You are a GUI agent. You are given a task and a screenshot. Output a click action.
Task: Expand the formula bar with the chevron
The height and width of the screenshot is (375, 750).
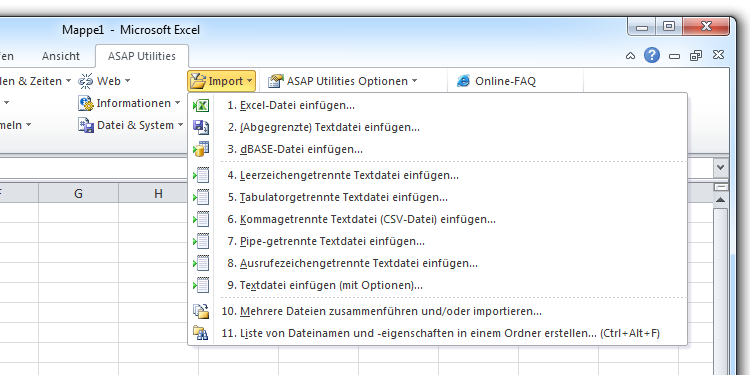[720, 168]
